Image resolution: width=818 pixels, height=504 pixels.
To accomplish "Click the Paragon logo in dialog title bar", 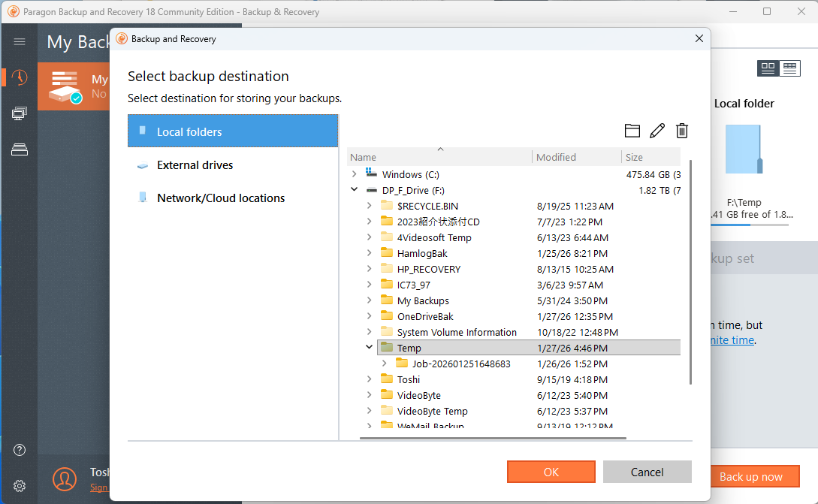I will pyautogui.click(x=122, y=38).
